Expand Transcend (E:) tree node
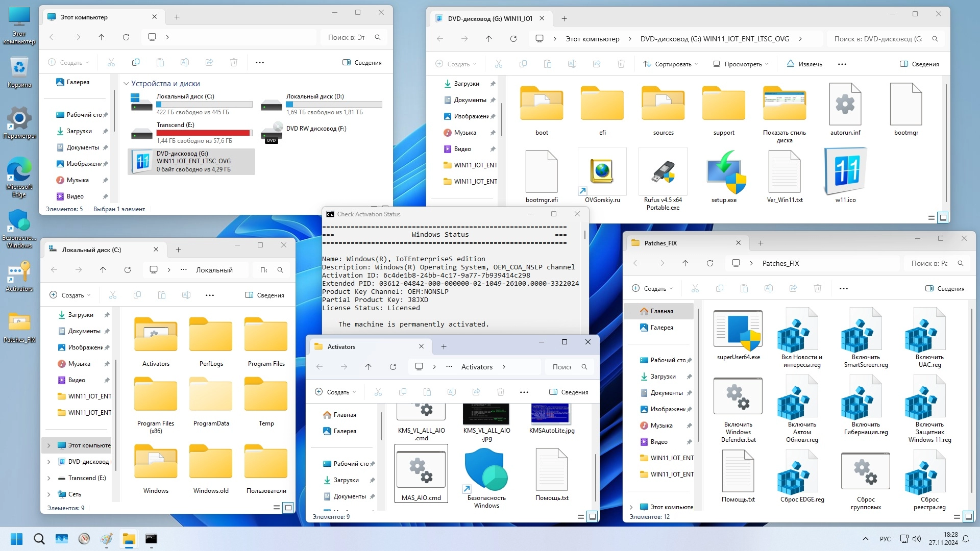 pyautogui.click(x=49, y=478)
